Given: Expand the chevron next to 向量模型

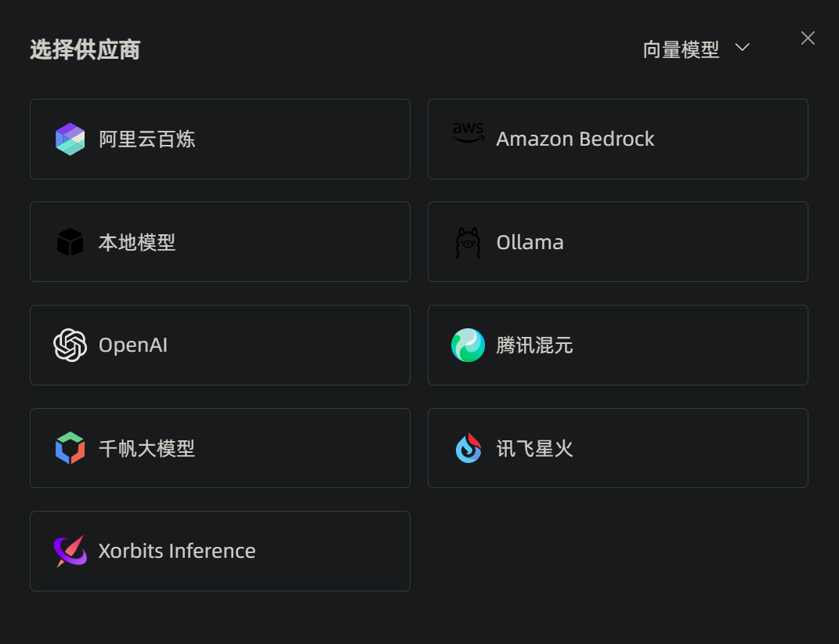Looking at the screenshot, I should 742,48.
